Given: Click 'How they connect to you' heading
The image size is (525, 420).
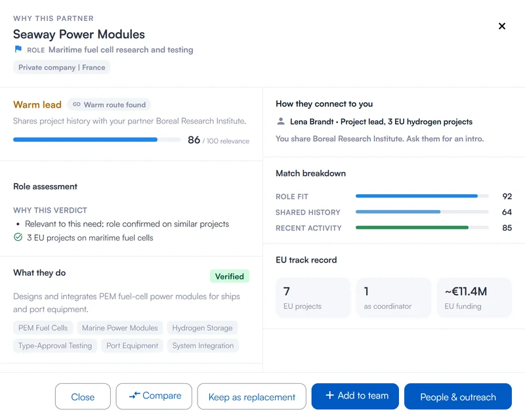Looking at the screenshot, I should pyautogui.click(x=324, y=104).
